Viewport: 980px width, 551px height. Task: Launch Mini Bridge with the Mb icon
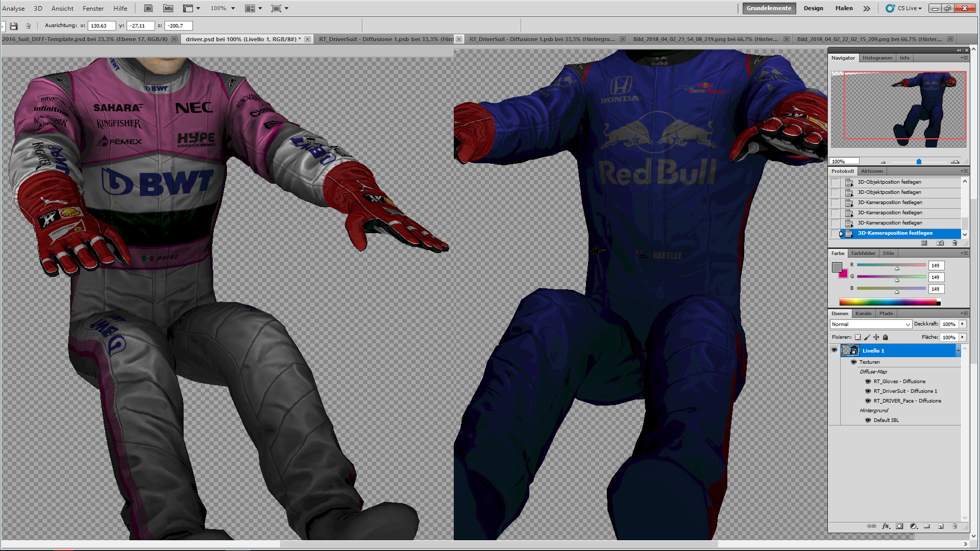[168, 8]
